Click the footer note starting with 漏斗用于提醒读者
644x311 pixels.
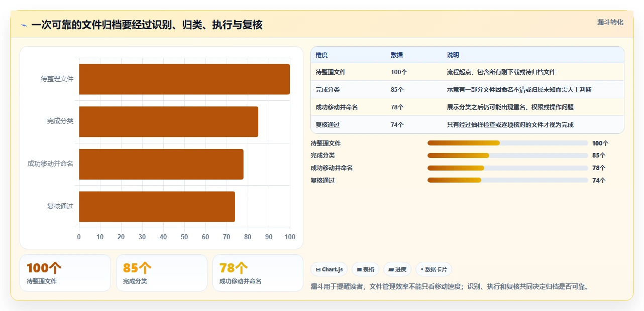[x=450, y=287]
